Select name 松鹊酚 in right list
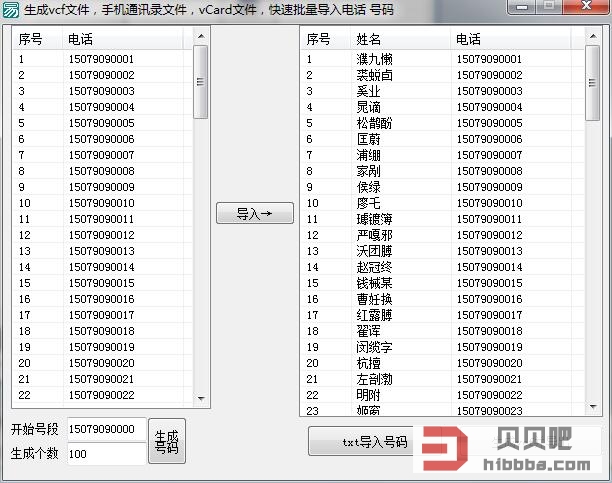 [374, 123]
